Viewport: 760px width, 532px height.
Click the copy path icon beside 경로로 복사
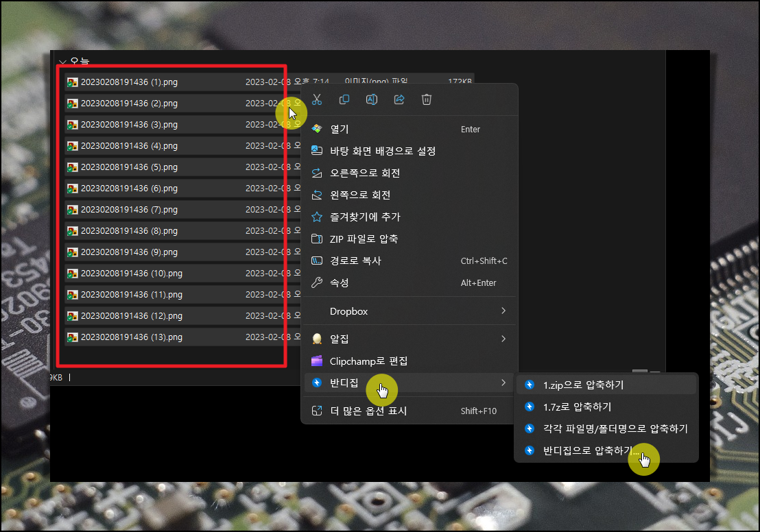(x=317, y=261)
